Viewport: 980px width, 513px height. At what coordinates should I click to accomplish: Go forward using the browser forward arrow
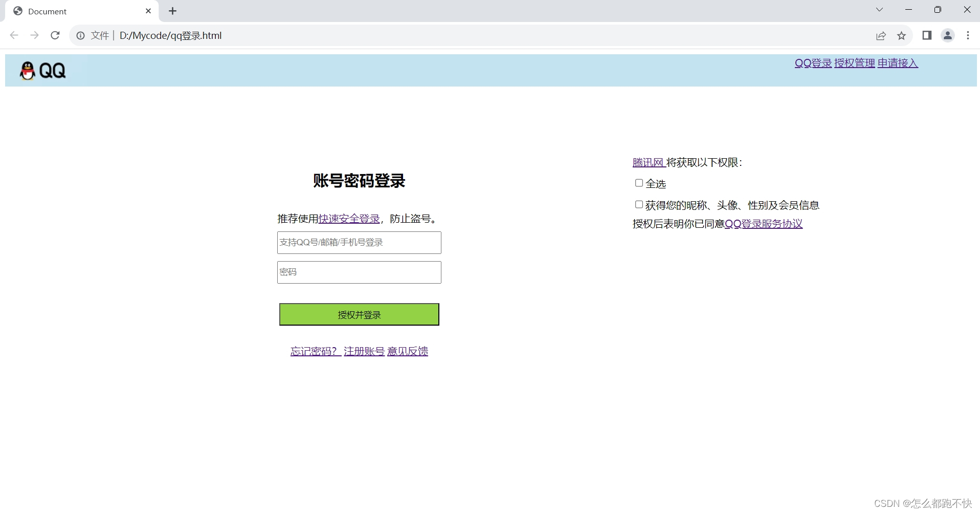[x=34, y=35]
